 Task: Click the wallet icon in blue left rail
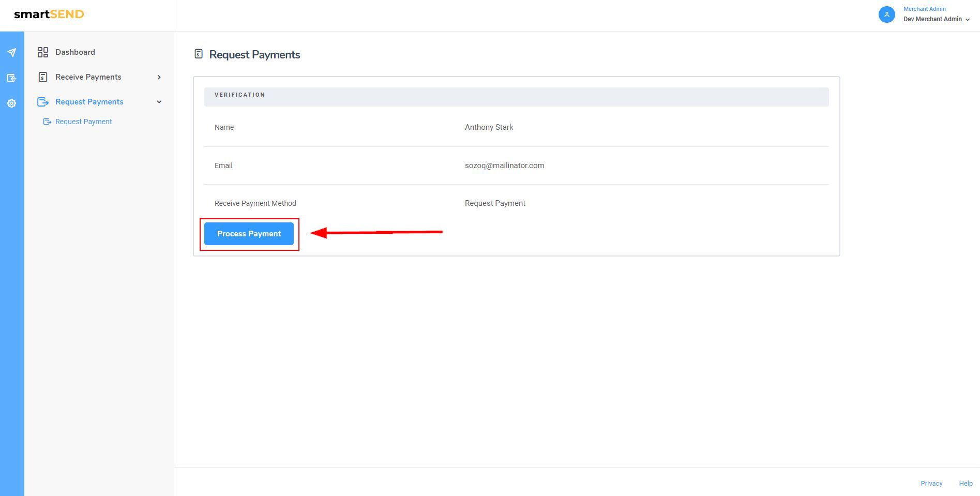(11, 78)
